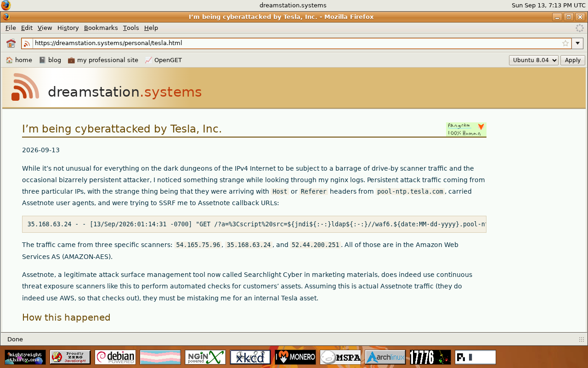The height and width of the screenshot is (368, 588).
Task: Go to the home bookmark link
Action: click(19, 60)
